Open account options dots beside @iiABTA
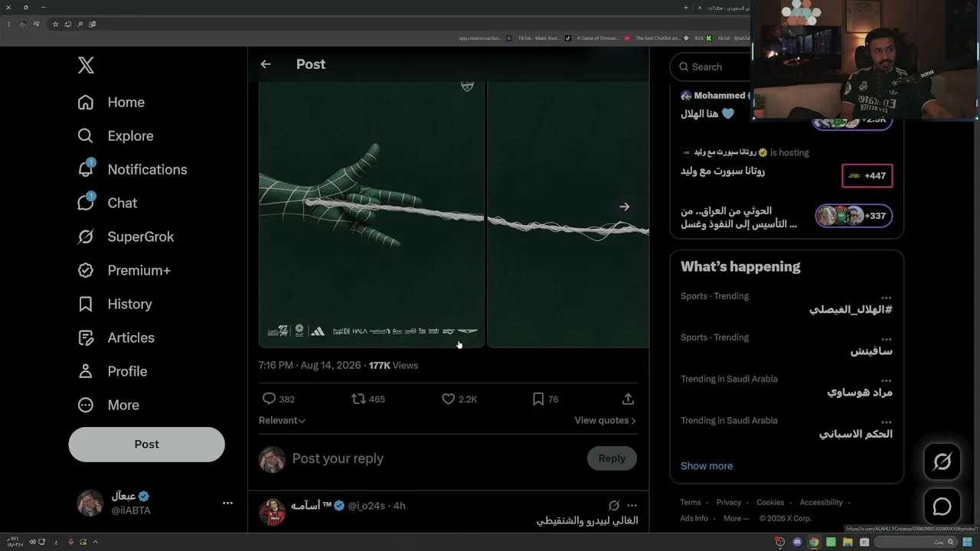Viewport: 980px width, 551px height. [x=227, y=503]
